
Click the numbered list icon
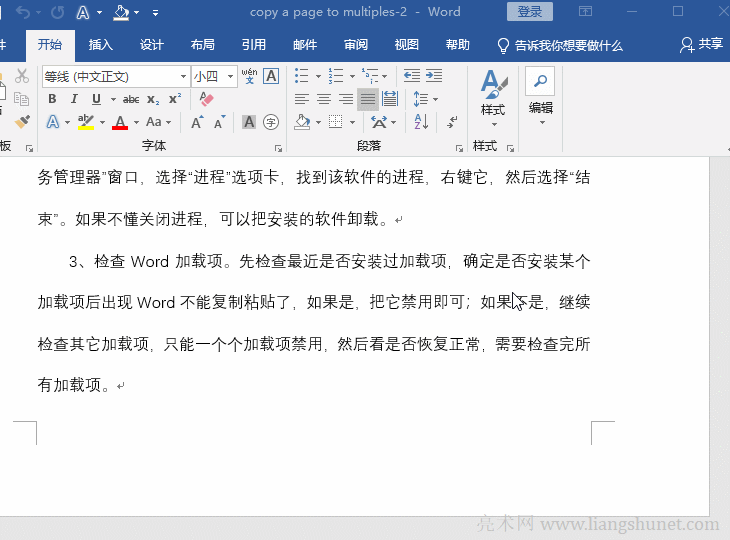pos(336,75)
